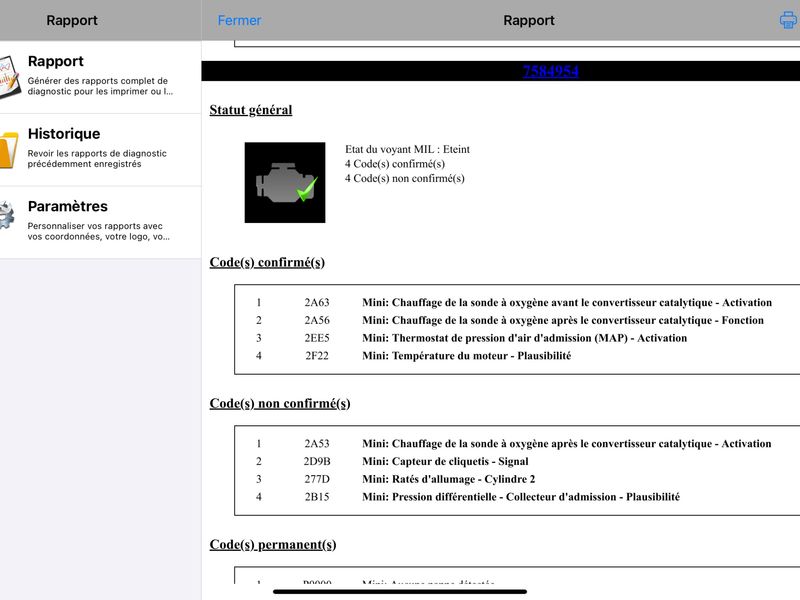Click the Historique folder icon
Image resolution: width=800 pixels, height=600 pixels.
(9, 149)
